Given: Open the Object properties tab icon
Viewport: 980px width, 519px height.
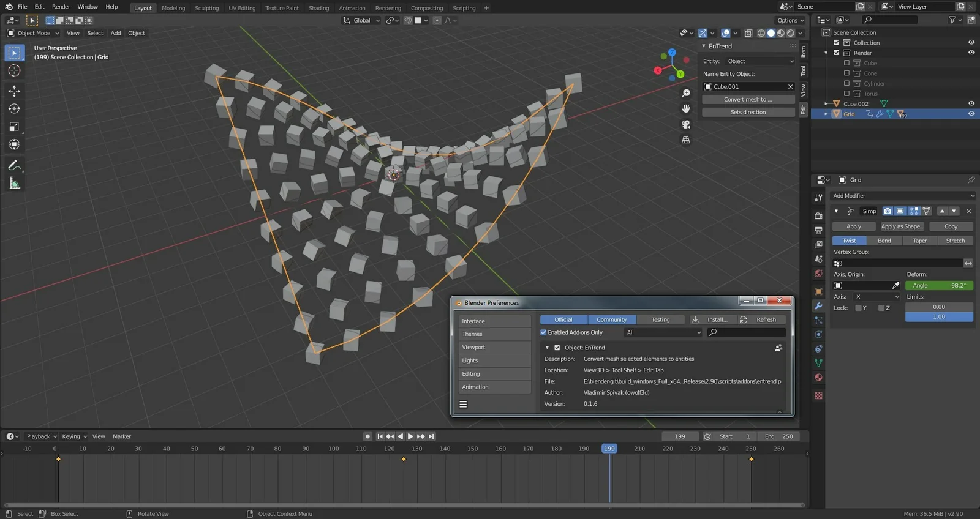Looking at the screenshot, I should pos(818,291).
